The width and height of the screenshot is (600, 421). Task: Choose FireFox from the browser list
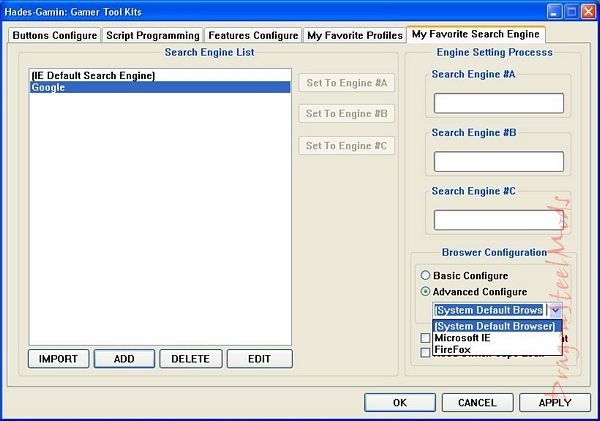point(455,351)
